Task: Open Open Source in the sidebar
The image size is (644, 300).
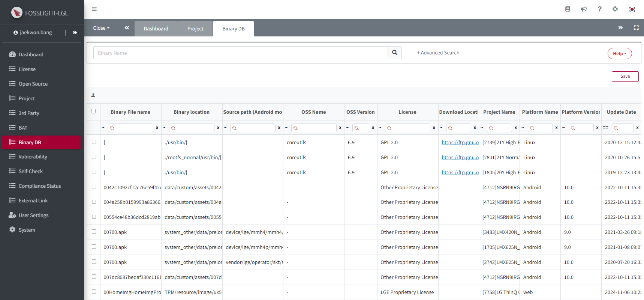Action: pyautogui.click(x=42, y=84)
